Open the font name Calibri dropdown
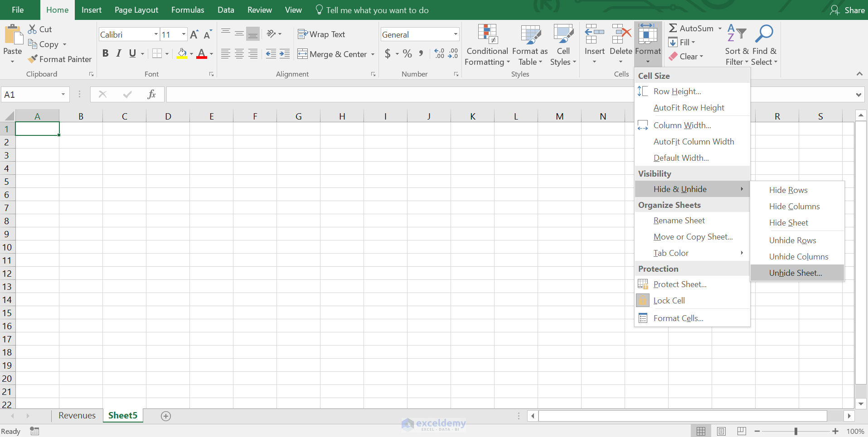This screenshot has width=868, height=437. [156, 34]
